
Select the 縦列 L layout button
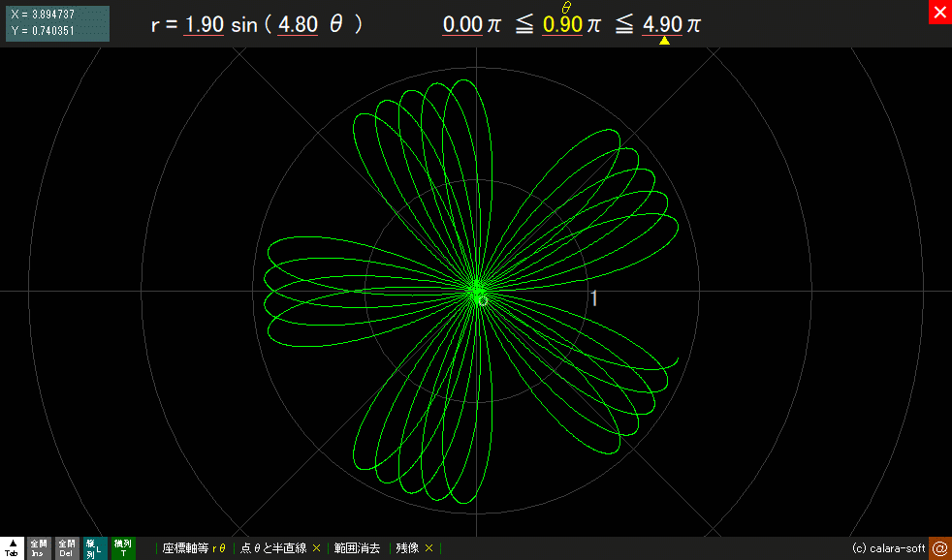point(95,547)
